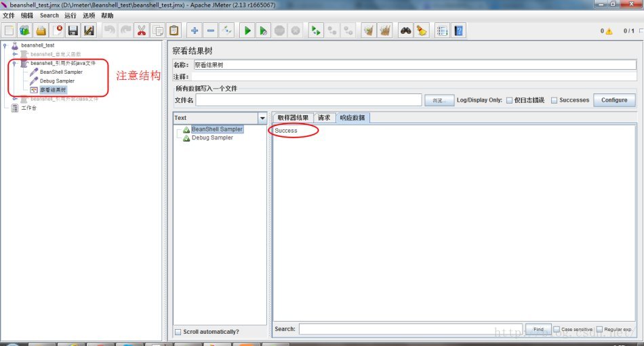This screenshot has width=644, height=346.
Task: Click the Redo arrow icon
Action: (x=125, y=30)
